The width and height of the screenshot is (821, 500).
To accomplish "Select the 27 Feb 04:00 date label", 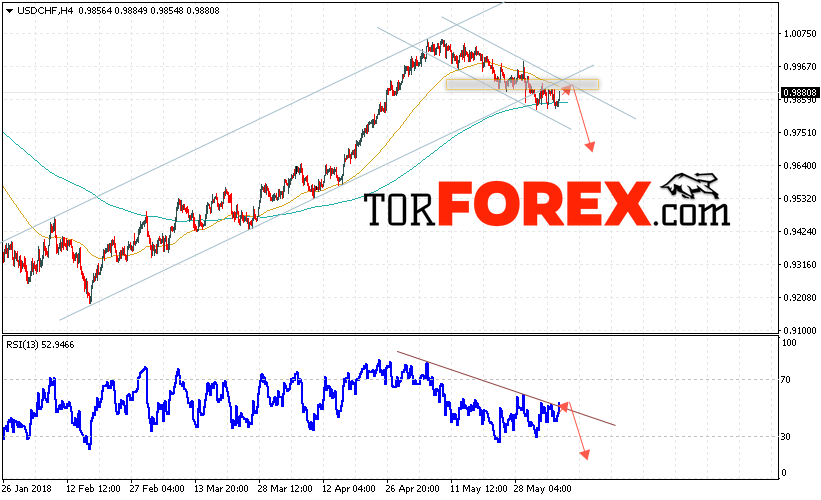I will [157, 488].
